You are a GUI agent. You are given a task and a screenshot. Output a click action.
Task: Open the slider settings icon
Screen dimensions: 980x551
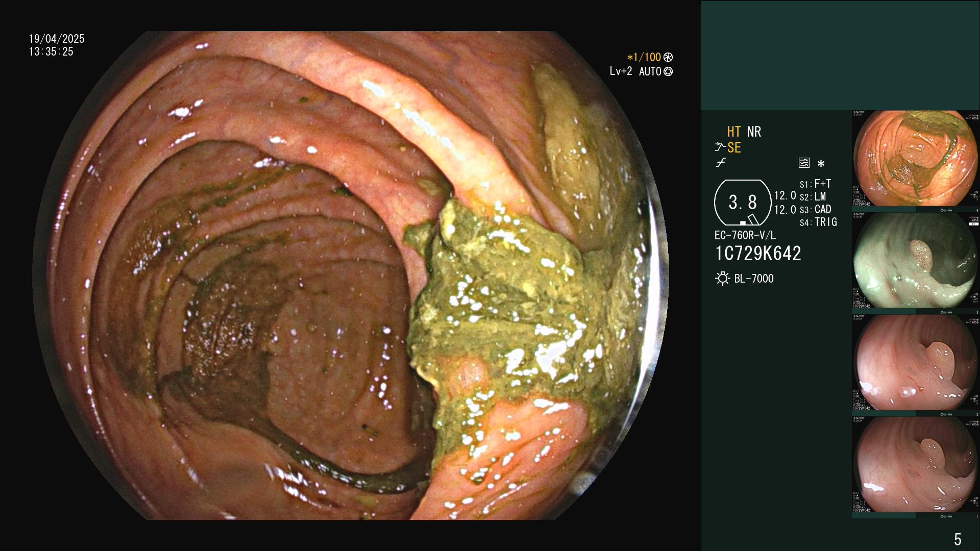coord(804,163)
